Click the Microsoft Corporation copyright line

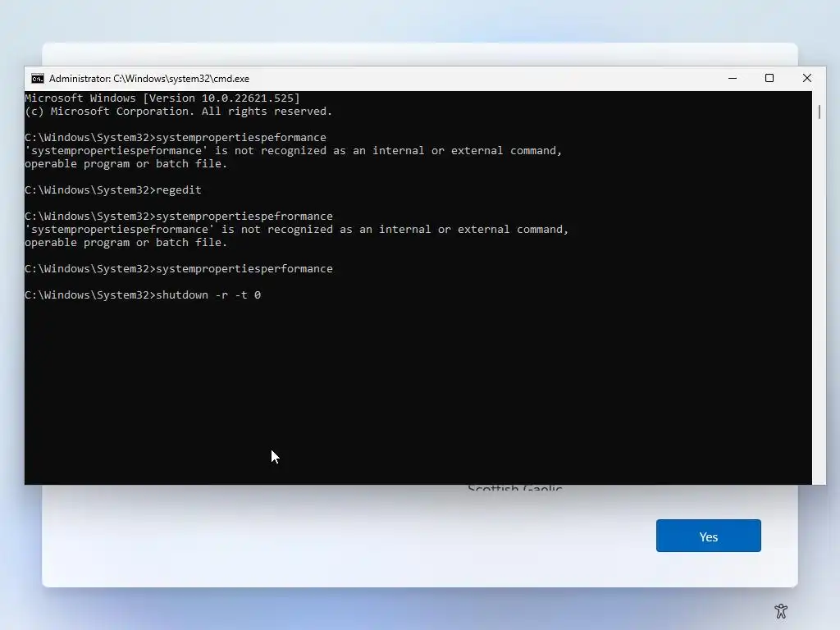coord(178,112)
